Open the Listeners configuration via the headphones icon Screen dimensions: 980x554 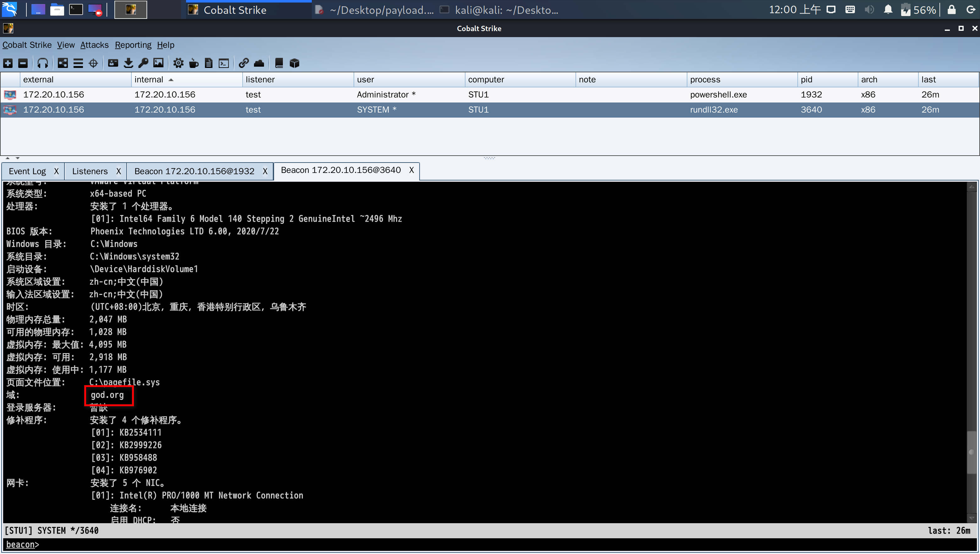click(43, 63)
